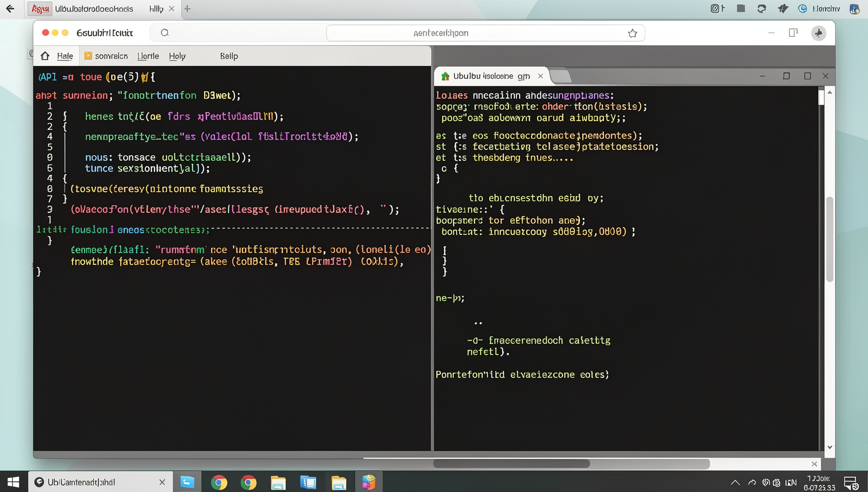The image size is (868, 492).
Task: Open the taskbar clock showing 0:07:25.33
Action: click(x=819, y=483)
